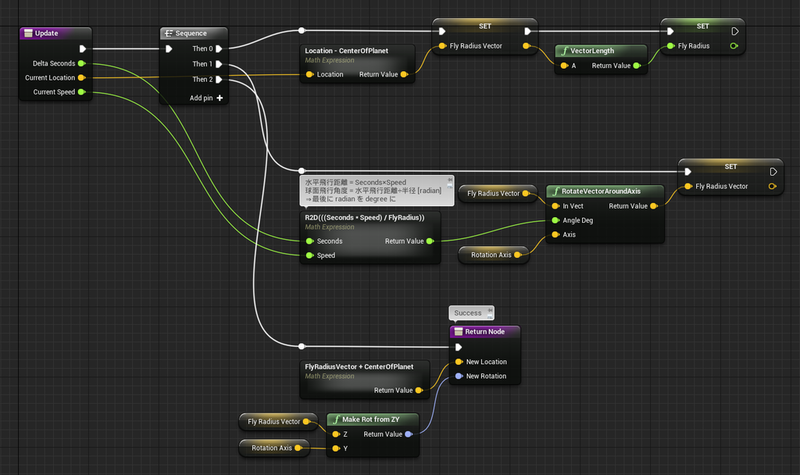The image size is (800, 475).
Task: Click the Return Value pin of Location - CenterOfPlanet
Action: (404, 74)
